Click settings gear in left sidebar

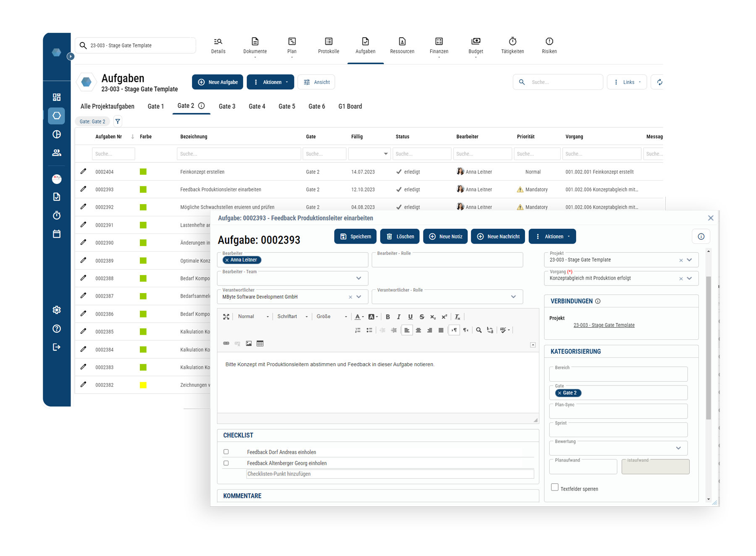57,310
